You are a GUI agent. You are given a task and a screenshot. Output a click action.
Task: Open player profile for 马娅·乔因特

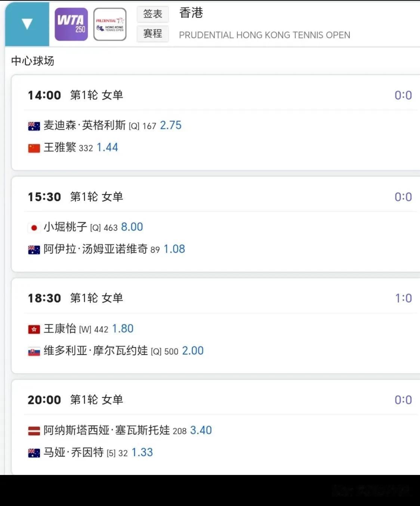(74, 453)
